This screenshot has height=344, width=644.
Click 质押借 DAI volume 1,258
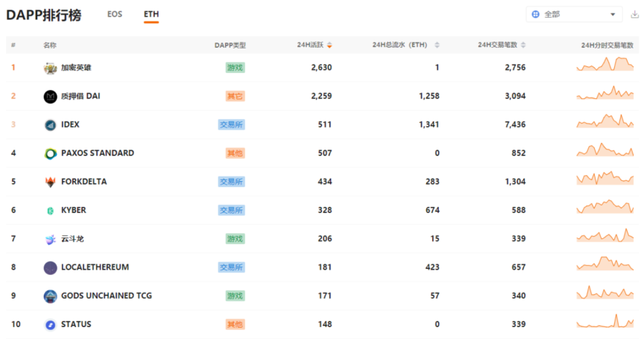429,96
